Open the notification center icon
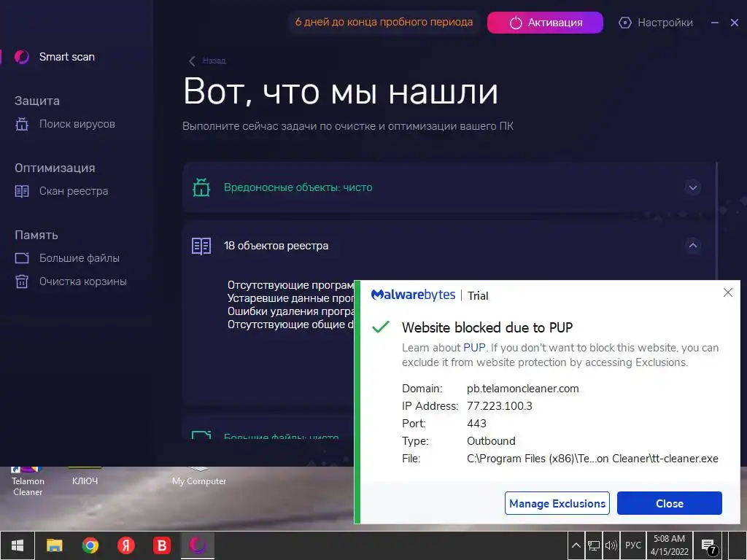The height and width of the screenshot is (560, 747). click(709, 546)
